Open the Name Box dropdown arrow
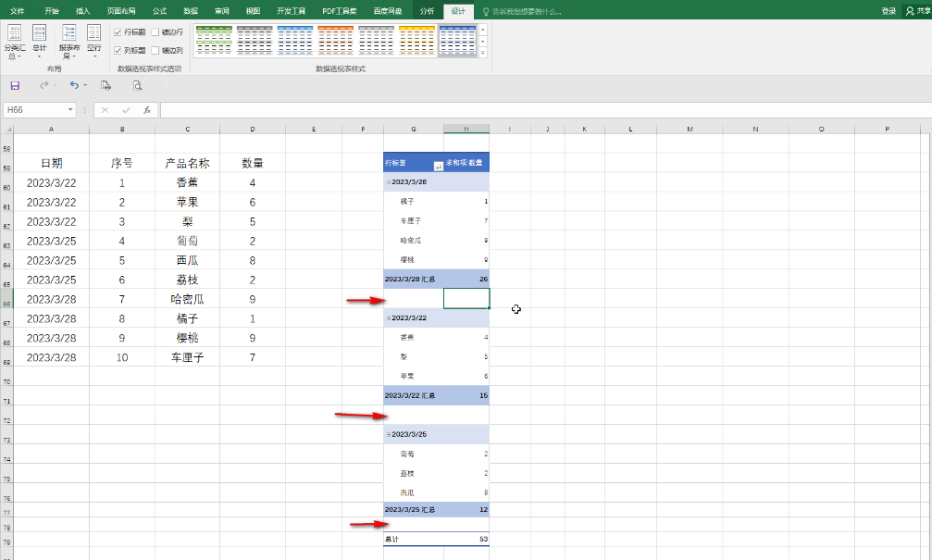The image size is (932, 560). 70,110
